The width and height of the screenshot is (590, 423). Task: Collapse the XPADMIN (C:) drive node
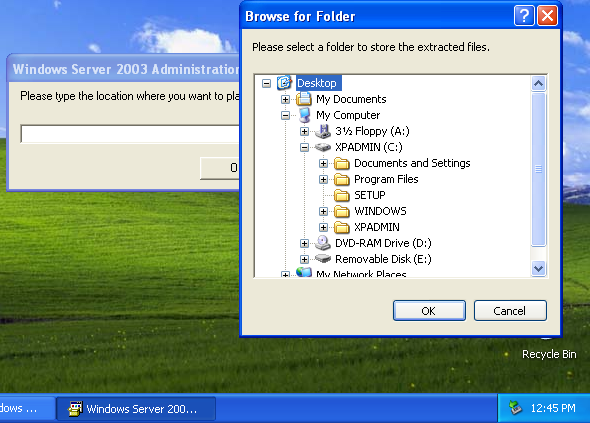[x=304, y=147]
